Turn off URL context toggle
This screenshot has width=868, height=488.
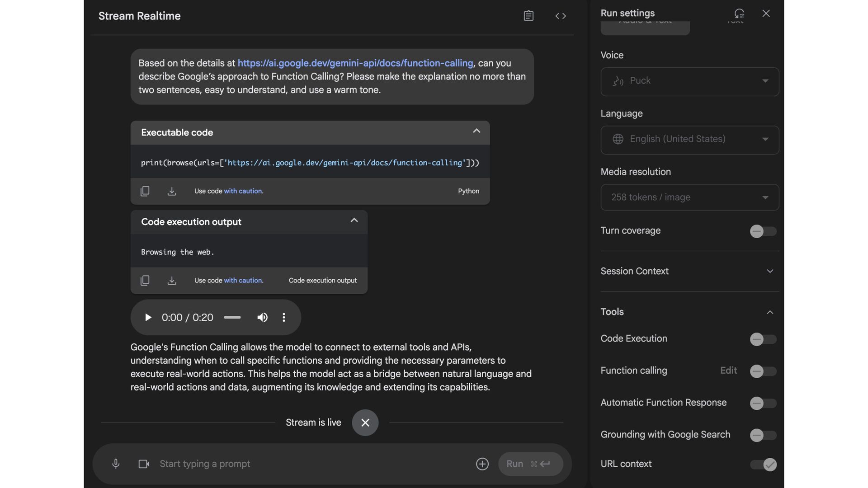763,464
